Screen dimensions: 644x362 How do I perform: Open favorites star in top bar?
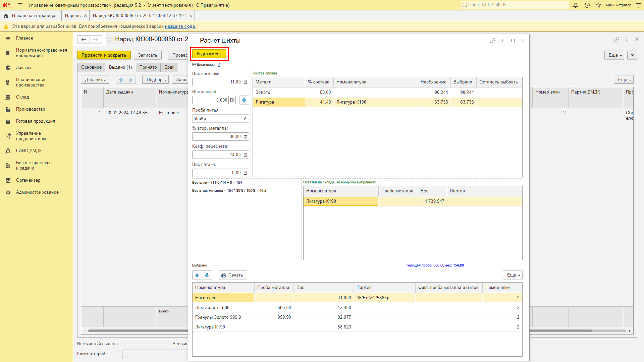598,5
